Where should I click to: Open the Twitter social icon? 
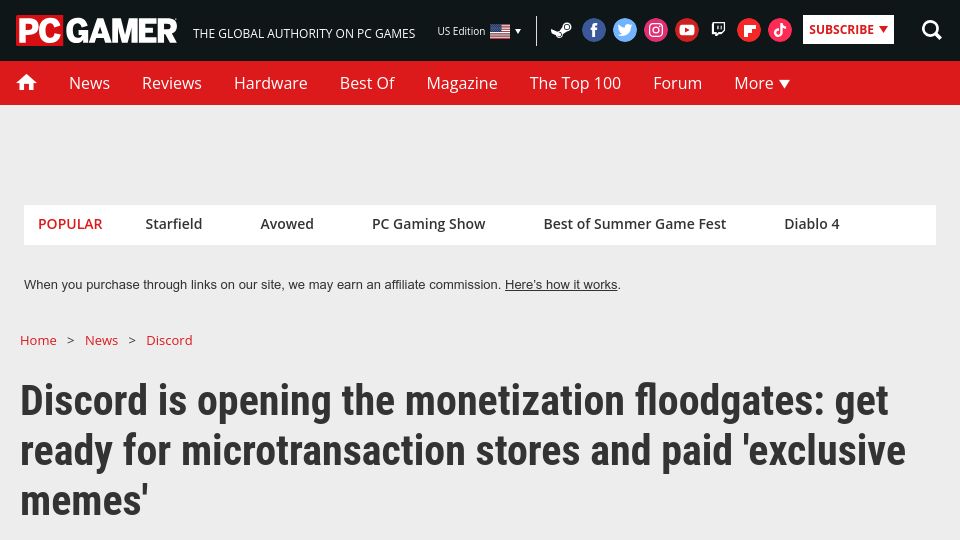tap(624, 30)
